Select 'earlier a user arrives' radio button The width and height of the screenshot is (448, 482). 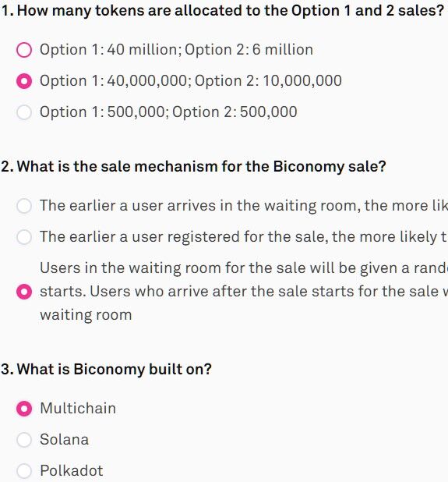tap(24, 206)
